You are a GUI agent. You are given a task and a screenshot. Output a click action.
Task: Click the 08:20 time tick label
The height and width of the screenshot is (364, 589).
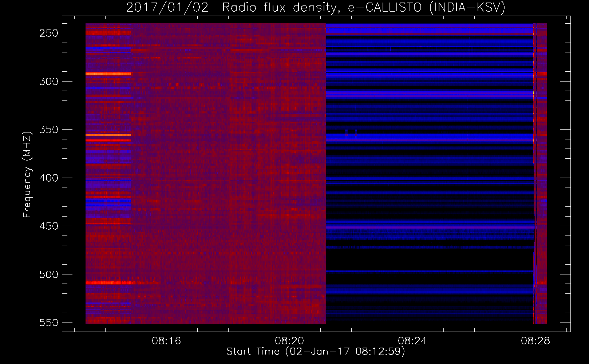[289, 341]
